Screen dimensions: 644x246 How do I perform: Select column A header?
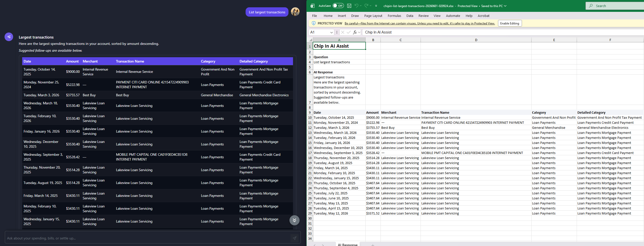click(339, 40)
